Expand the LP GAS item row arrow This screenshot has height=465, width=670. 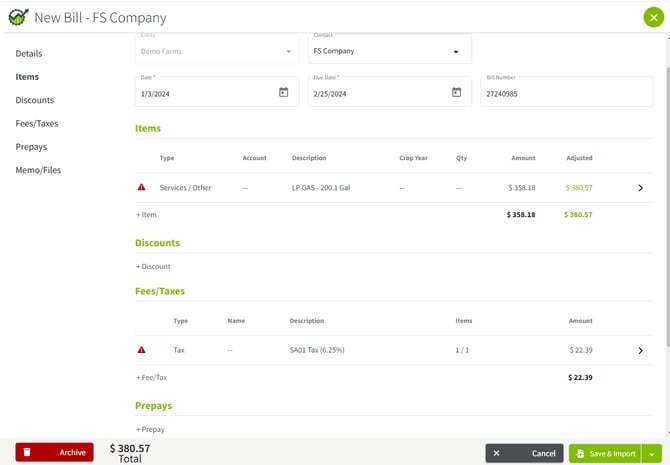[x=640, y=187]
